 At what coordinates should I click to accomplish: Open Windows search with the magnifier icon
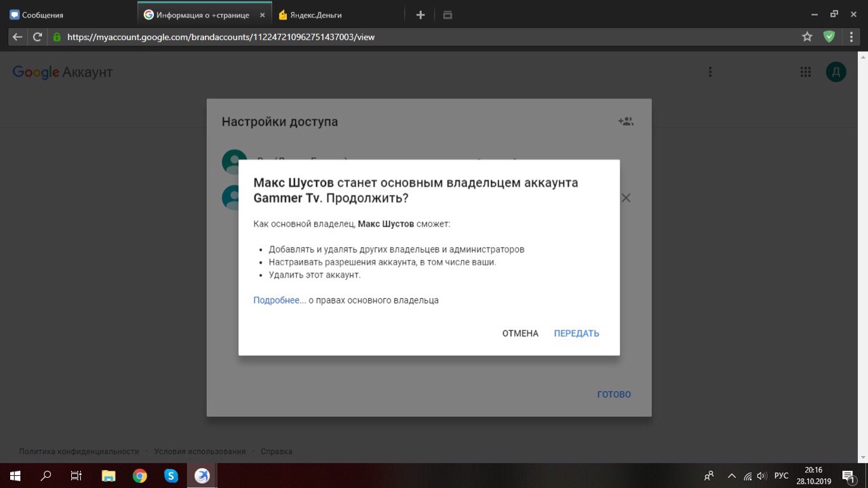pos(46,476)
